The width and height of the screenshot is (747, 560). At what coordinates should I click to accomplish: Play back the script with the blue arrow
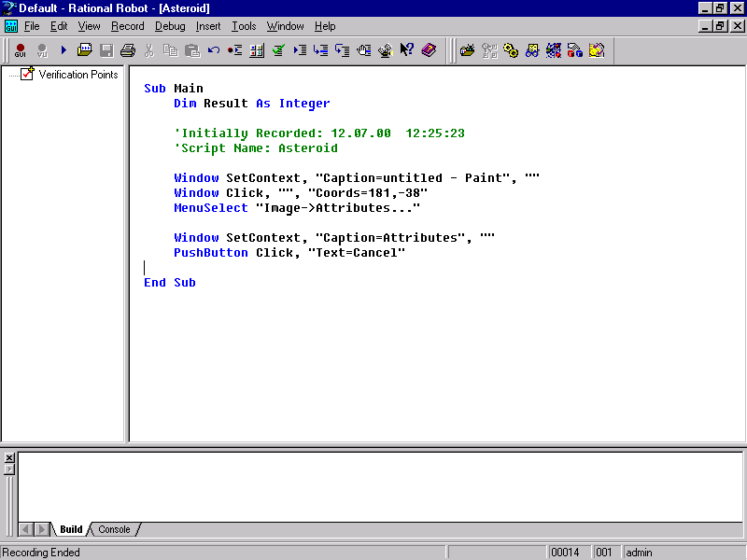(x=63, y=50)
